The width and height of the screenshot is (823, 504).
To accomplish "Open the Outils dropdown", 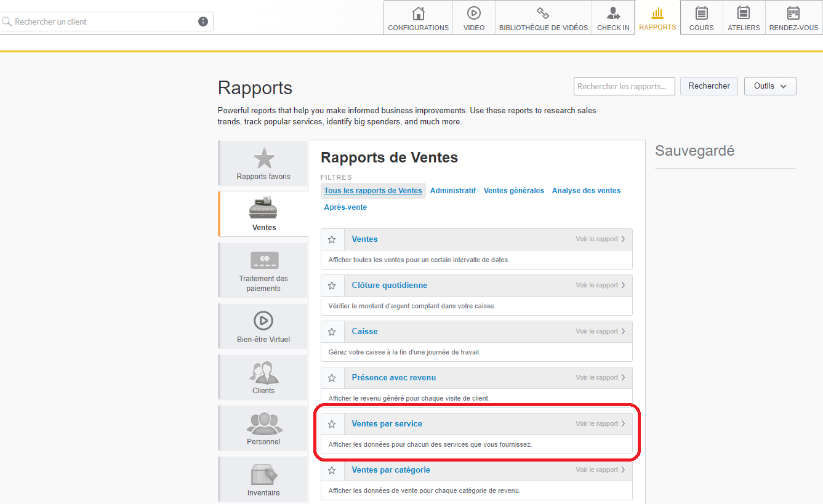I will [x=770, y=86].
